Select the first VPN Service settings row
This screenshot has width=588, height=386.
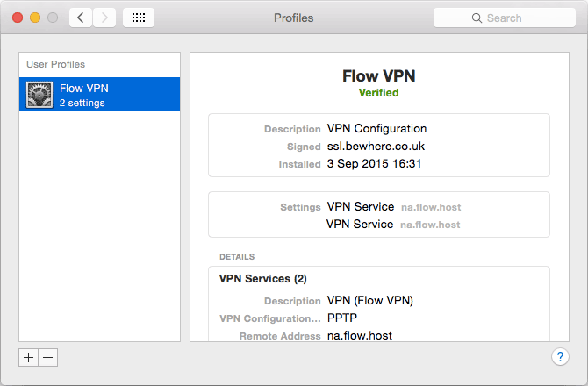[x=360, y=207]
